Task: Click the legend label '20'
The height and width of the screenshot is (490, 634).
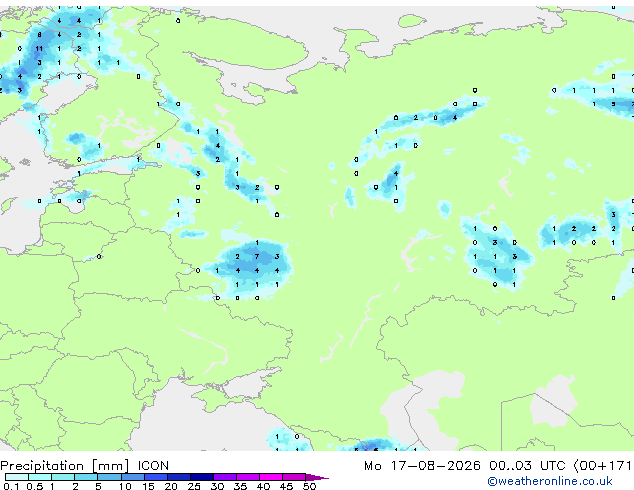Action: point(171,486)
